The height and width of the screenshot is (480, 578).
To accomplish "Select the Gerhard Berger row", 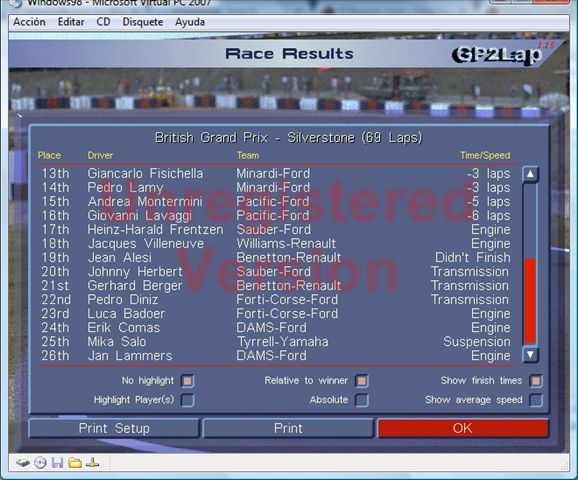I will [276, 286].
